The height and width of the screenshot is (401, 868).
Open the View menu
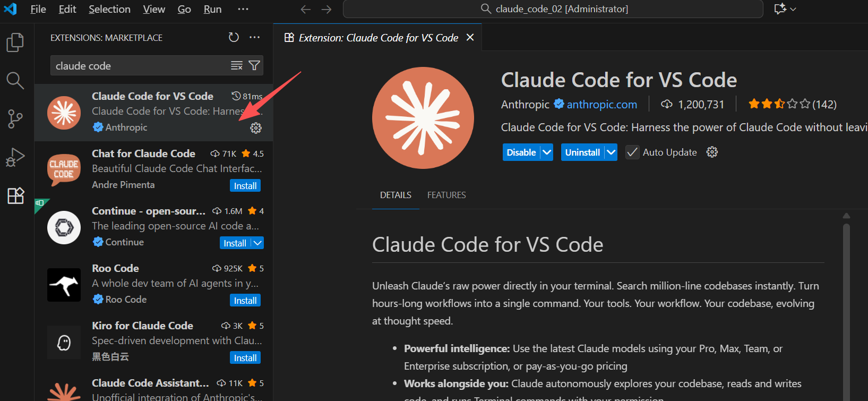pyautogui.click(x=154, y=9)
